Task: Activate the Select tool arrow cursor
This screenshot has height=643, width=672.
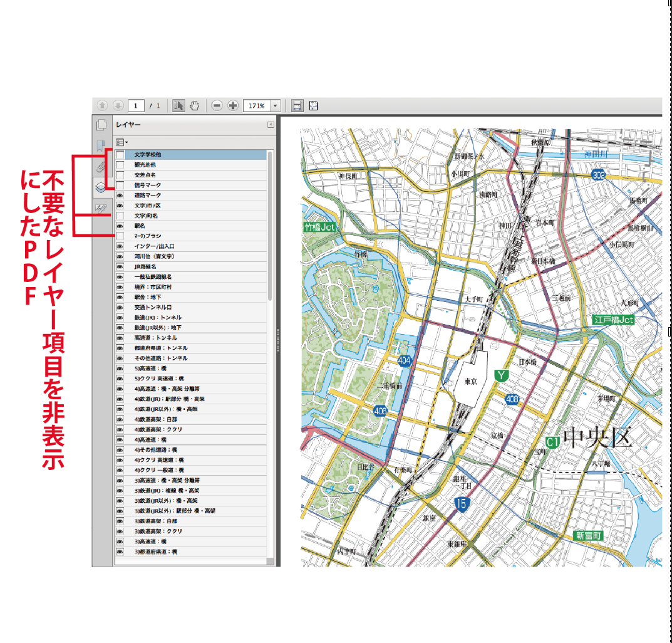Action: (178, 105)
